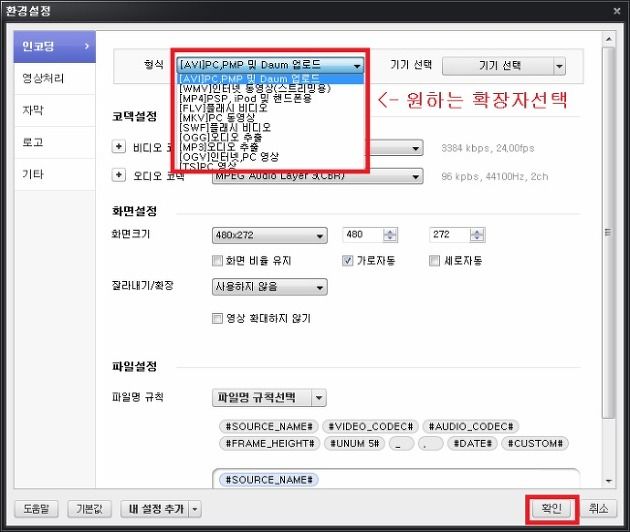Image resolution: width=630 pixels, height=532 pixels.
Task: Insert the period separator tag
Action: [430, 444]
